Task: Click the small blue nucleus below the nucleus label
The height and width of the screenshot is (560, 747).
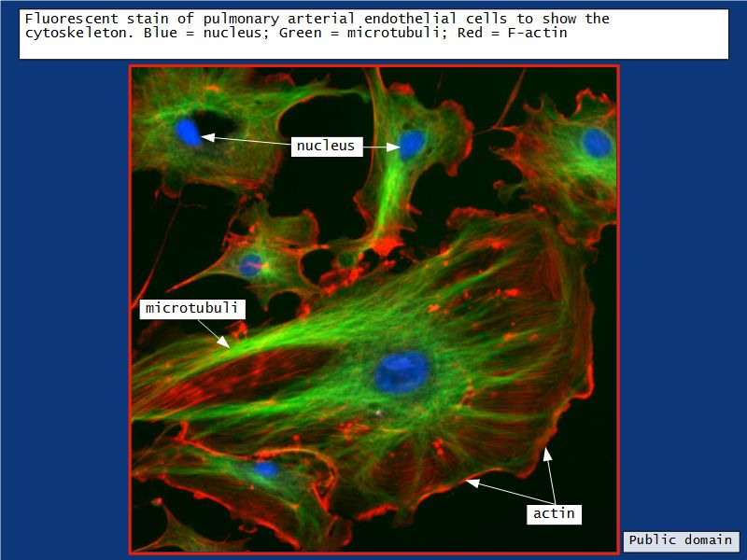Action: [x=250, y=266]
